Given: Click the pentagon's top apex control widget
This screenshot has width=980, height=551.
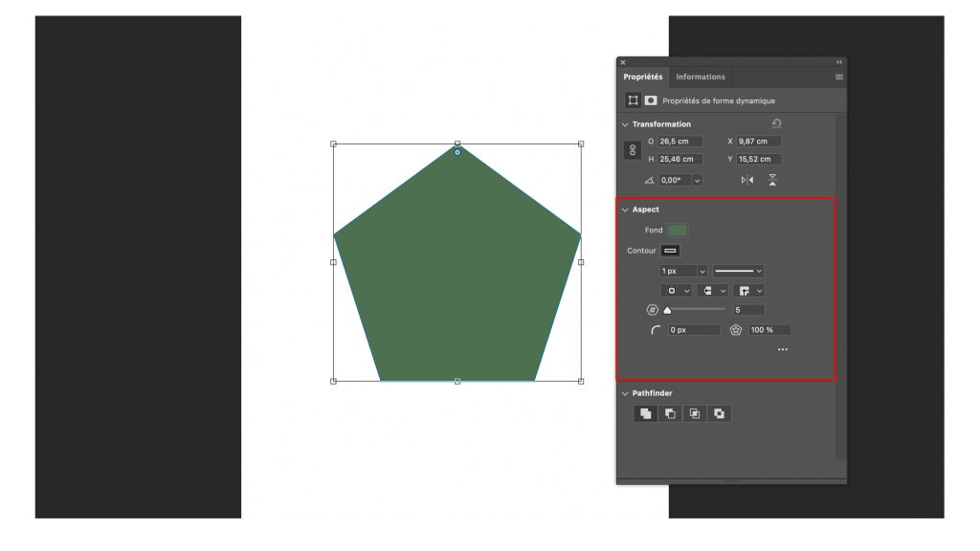Looking at the screenshot, I should (457, 152).
